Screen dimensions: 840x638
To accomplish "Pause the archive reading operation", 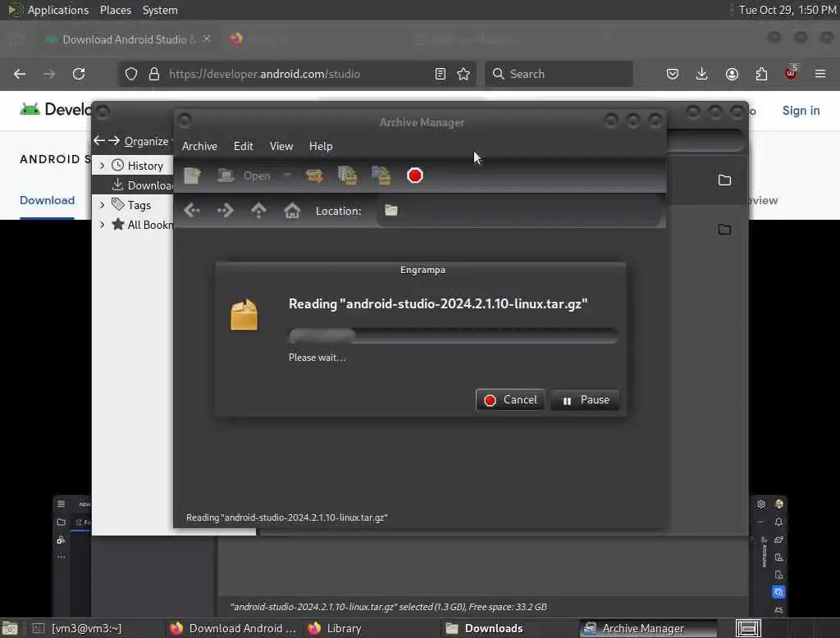I will click(x=585, y=400).
